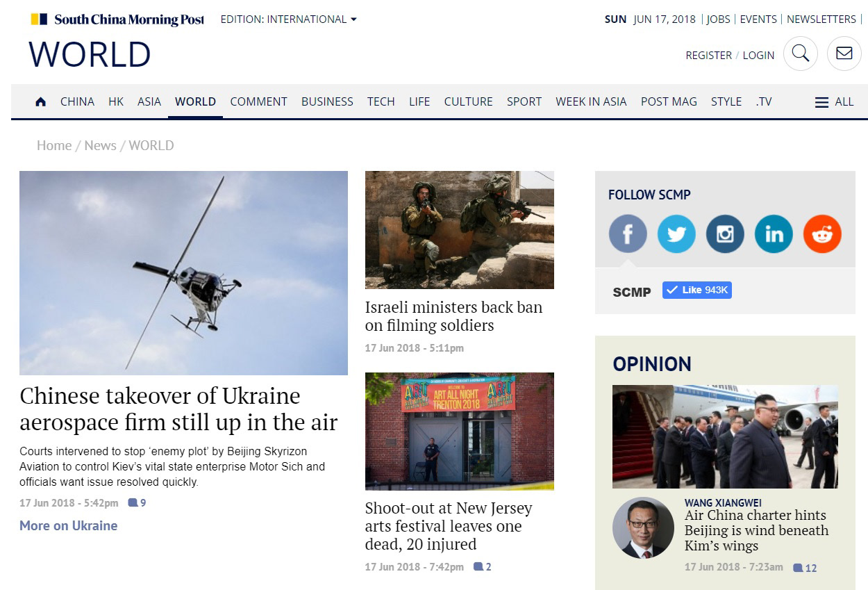Select the CHINA navigation tab
The width and height of the screenshot is (868, 590).
77,101
